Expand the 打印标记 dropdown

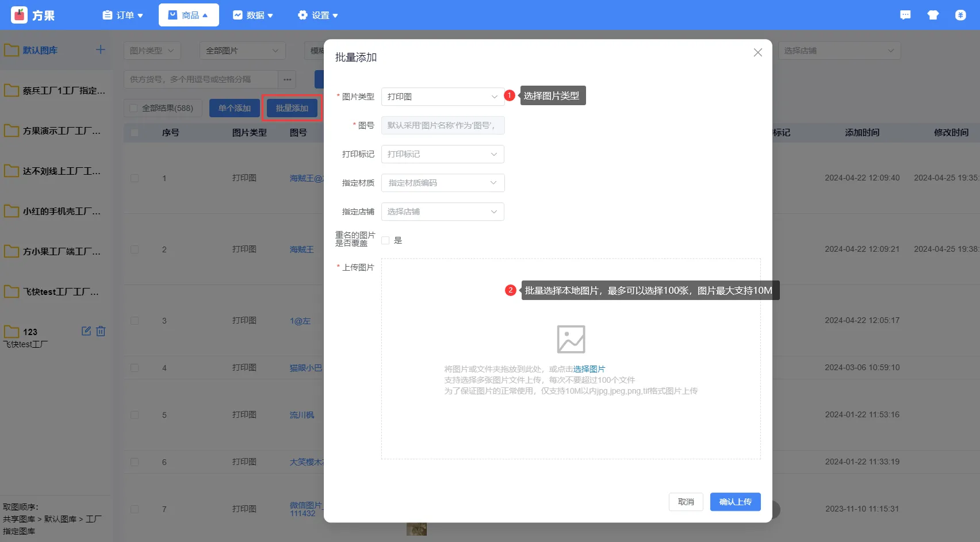point(442,154)
